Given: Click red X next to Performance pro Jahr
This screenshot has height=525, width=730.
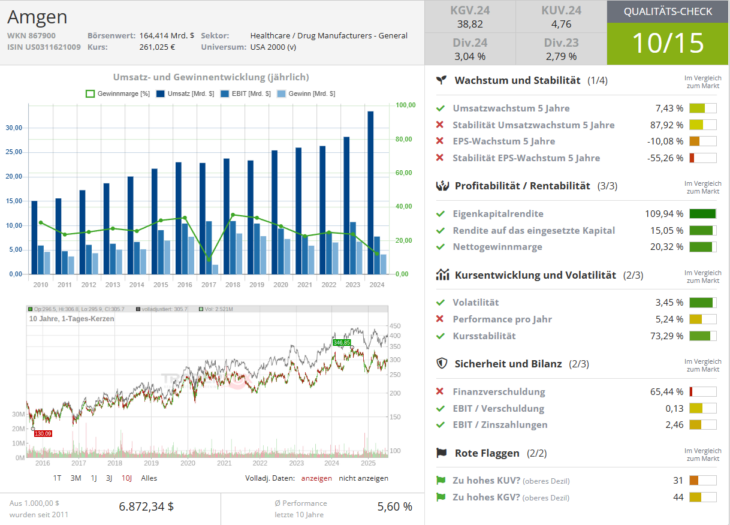Looking at the screenshot, I should coord(439,319).
